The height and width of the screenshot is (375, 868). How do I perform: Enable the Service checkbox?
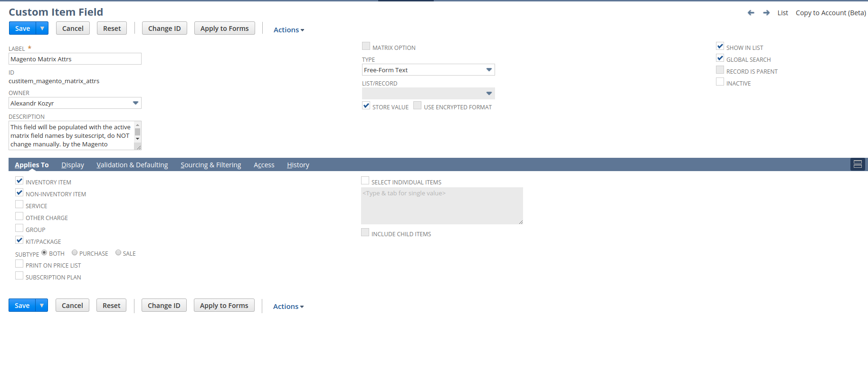[x=19, y=205]
